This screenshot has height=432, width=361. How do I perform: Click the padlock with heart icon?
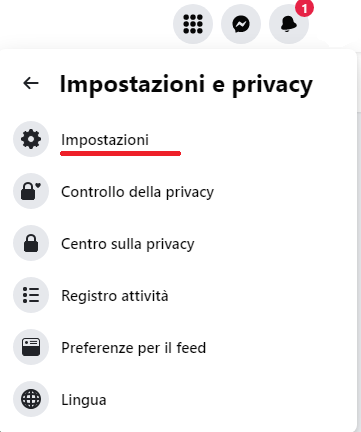pyautogui.click(x=31, y=191)
